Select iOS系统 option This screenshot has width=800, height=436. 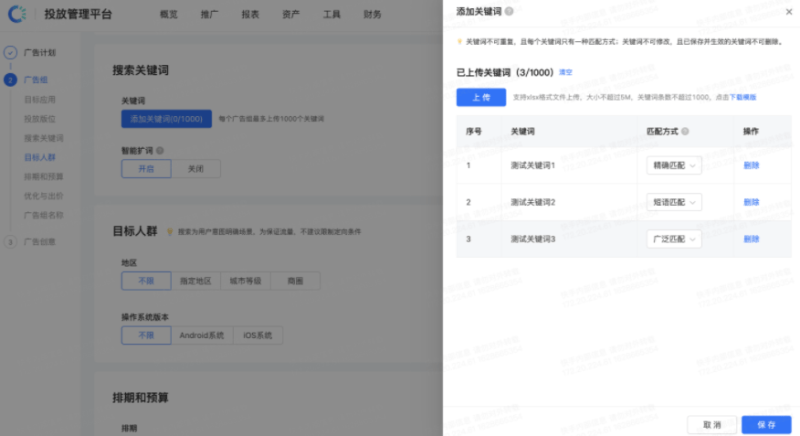(258, 335)
